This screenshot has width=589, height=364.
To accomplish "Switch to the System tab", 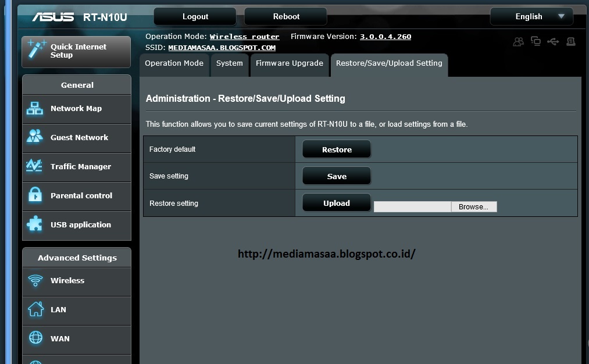I will pos(230,65).
